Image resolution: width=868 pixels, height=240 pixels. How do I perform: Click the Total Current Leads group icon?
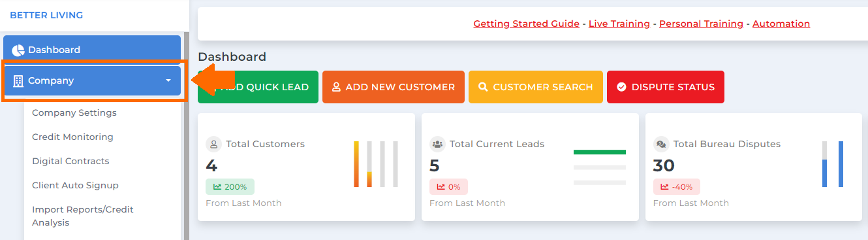point(437,144)
